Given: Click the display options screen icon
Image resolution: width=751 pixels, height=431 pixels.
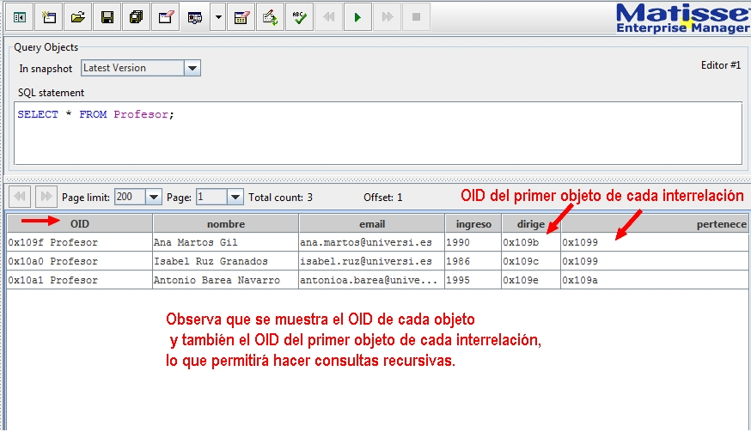Looking at the screenshot, I should [194, 18].
